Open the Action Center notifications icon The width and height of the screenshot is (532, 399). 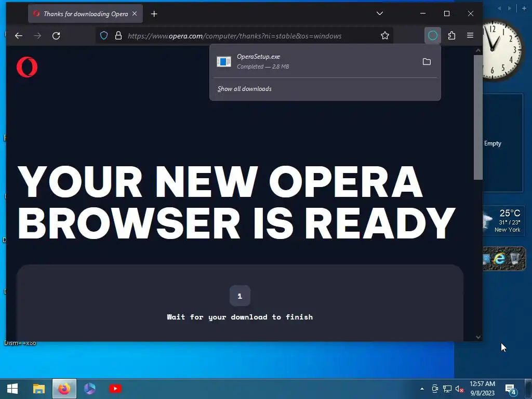(511, 390)
